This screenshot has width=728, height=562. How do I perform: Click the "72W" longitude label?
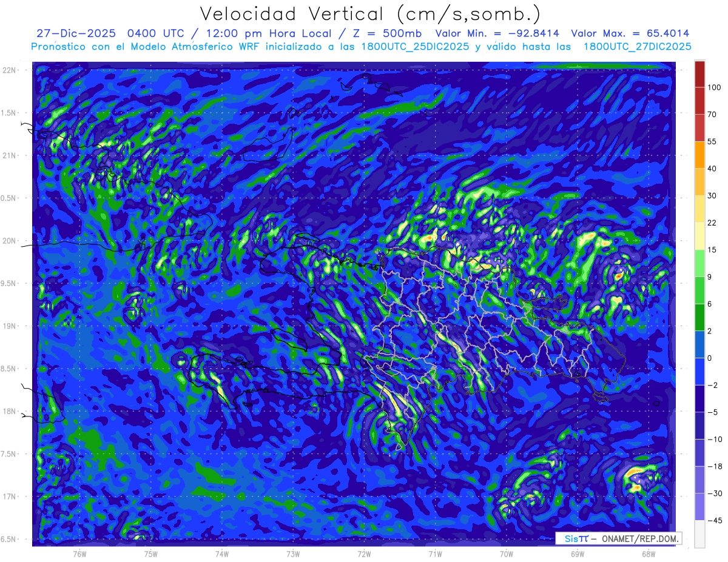364,554
